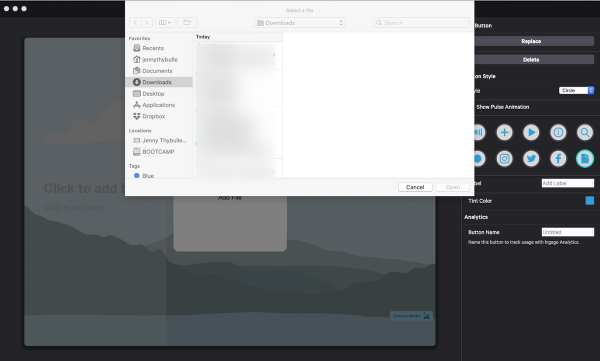Choose the play button icon

pyautogui.click(x=531, y=132)
